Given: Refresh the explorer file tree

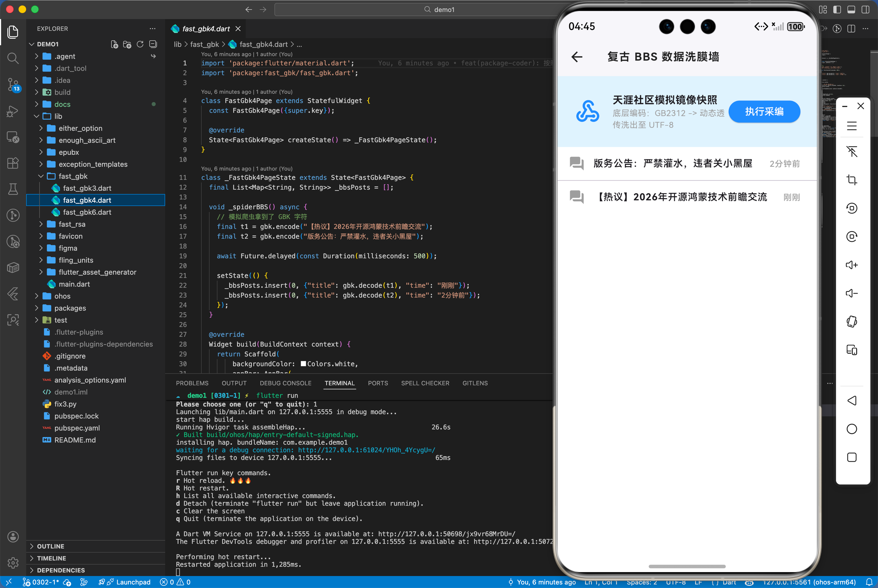Looking at the screenshot, I should coord(140,44).
